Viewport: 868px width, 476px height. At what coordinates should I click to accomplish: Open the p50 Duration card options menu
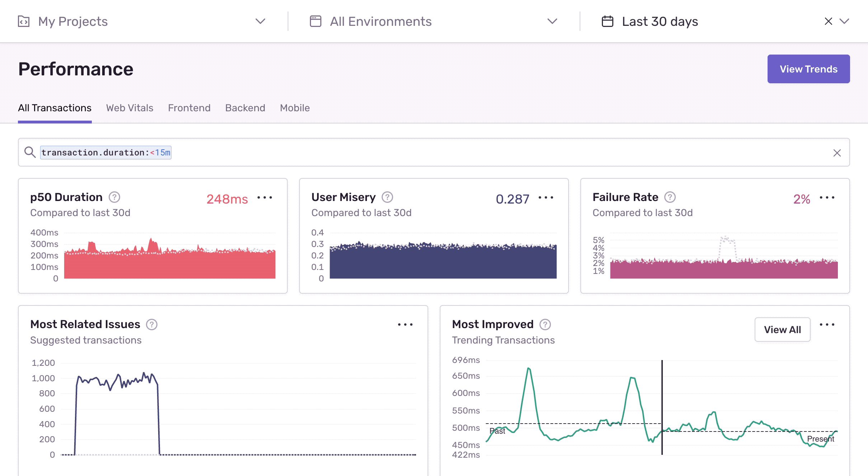pos(265,197)
